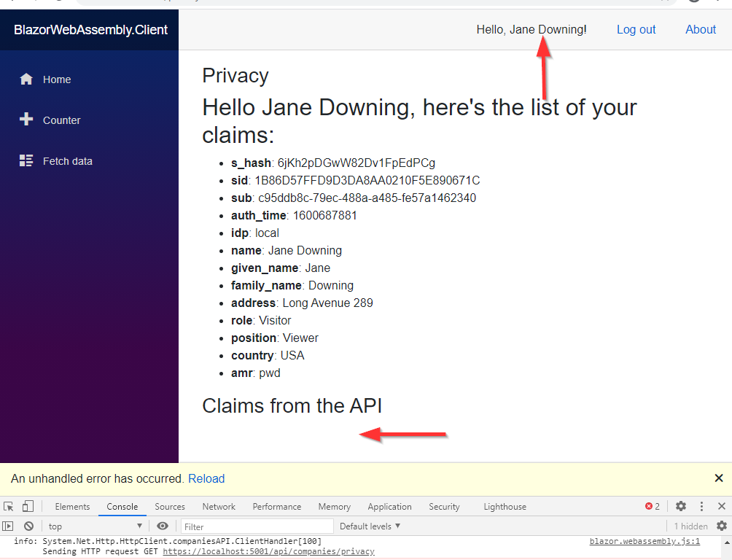This screenshot has width=732, height=560.
Task: Switch to the Elements tab
Action: (72, 507)
